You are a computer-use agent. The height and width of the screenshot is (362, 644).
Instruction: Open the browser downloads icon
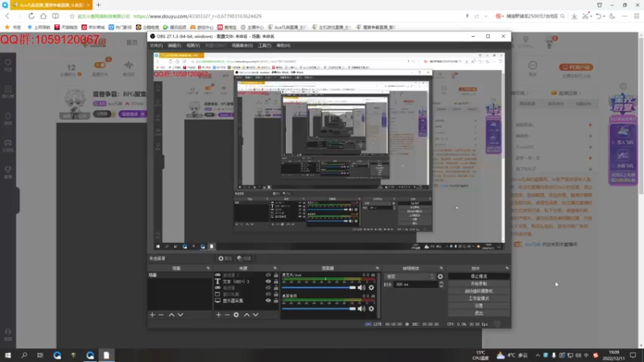[574, 16]
